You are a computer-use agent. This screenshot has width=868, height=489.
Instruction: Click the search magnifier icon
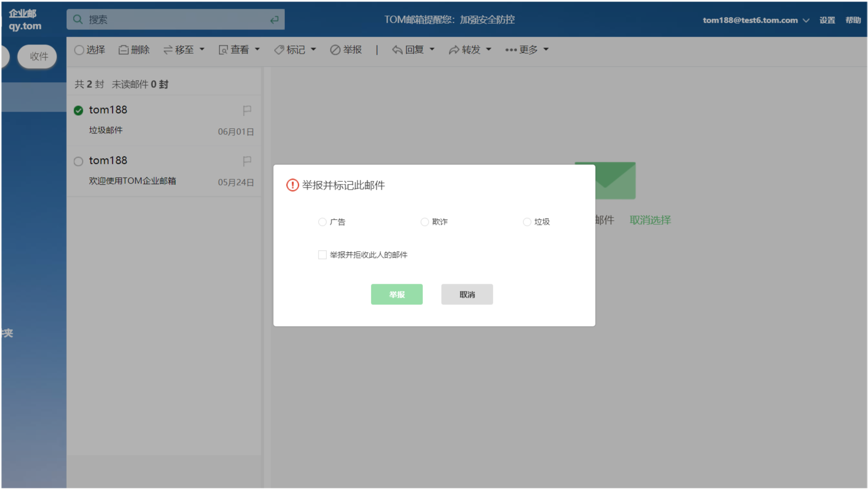[78, 19]
